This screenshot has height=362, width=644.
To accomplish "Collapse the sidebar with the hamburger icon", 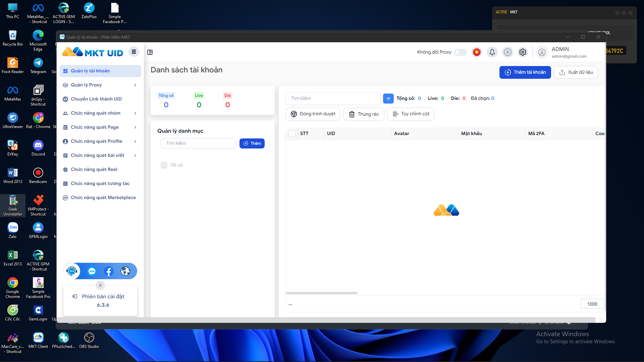I will (x=133, y=52).
